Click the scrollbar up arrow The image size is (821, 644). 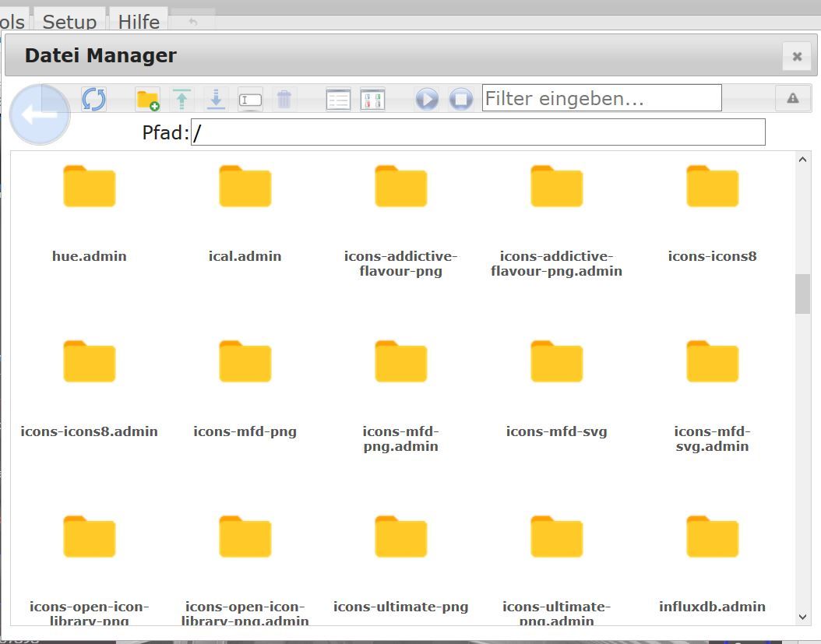point(802,160)
